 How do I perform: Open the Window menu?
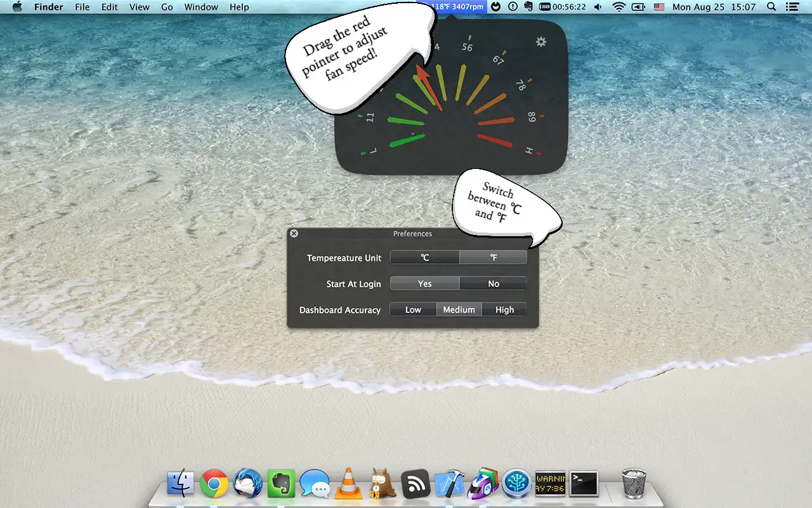coord(201,7)
